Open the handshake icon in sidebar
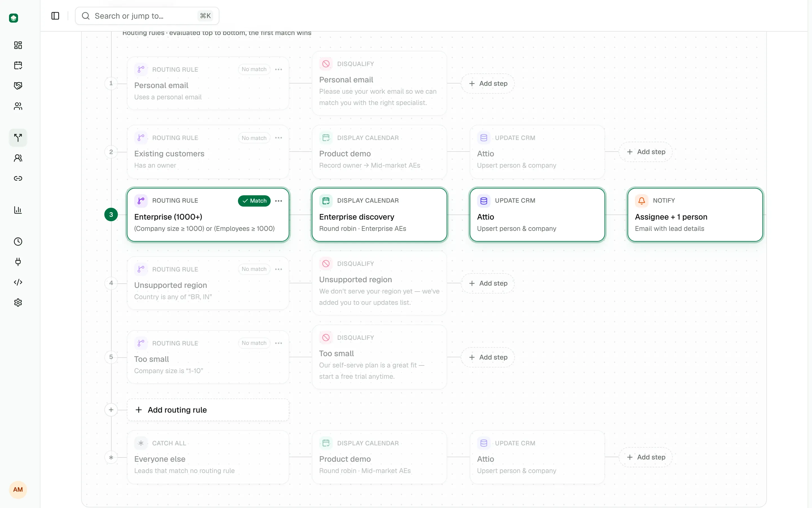 (18, 86)
